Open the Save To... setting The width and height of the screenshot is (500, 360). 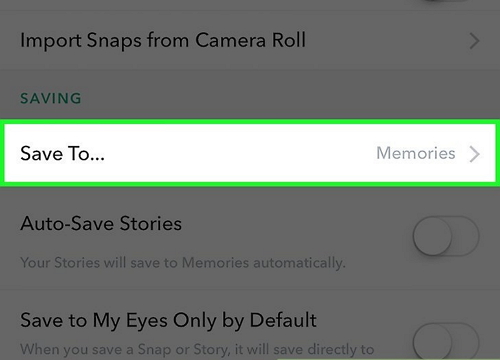point(250,153)
